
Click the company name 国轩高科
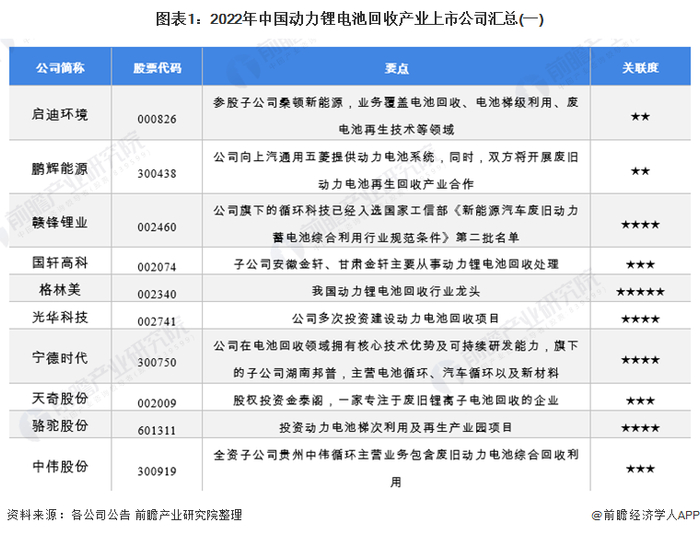pos(60,263)
